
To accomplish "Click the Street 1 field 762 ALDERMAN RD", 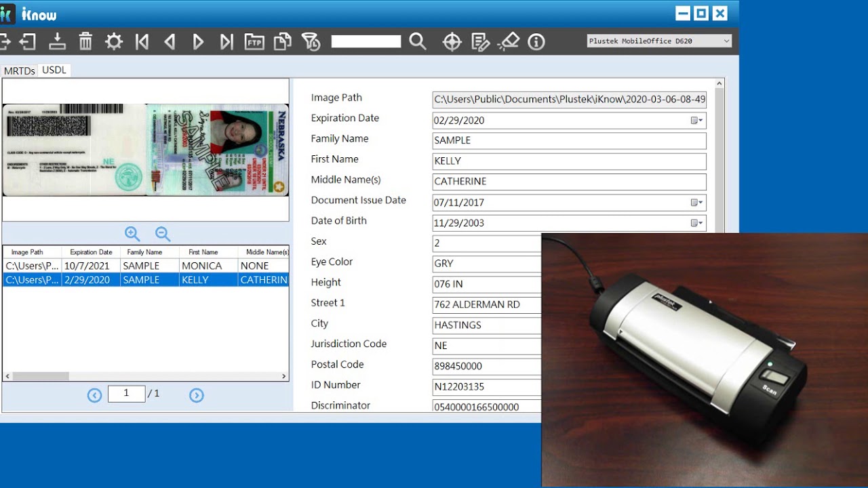I will coord(487,305).
